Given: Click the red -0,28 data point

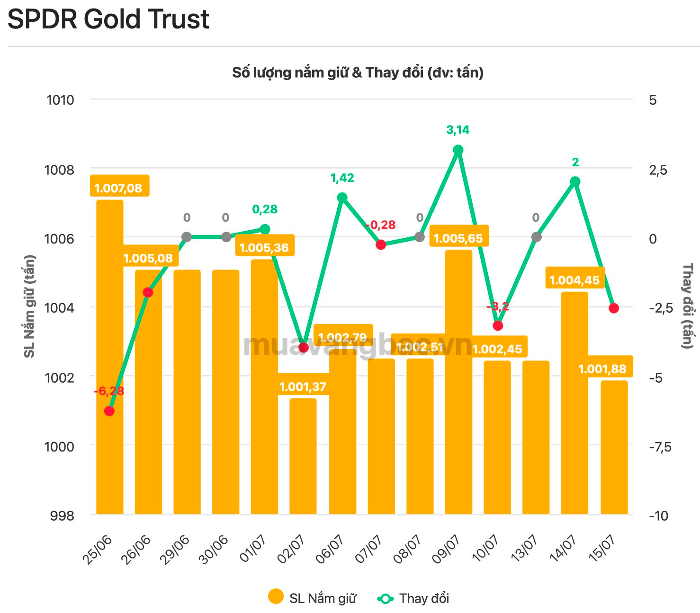Looking at the screenshot, I should coord(381,244).
